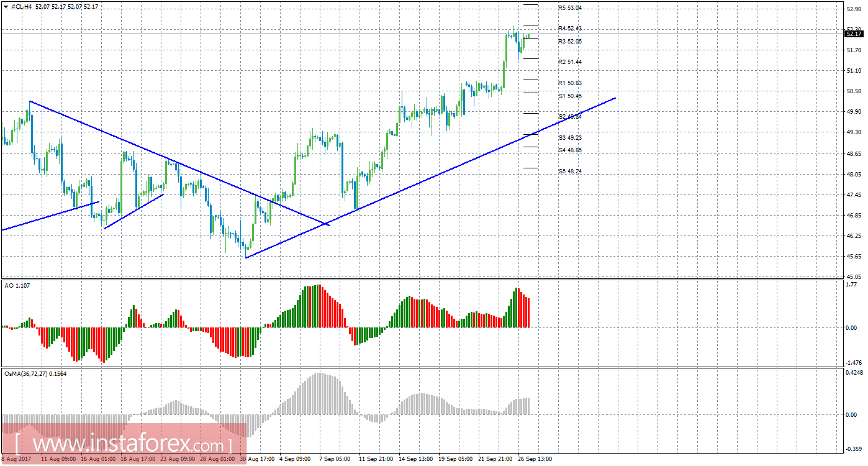Click the 11 Sep 21:00 time label
This screenshot has width=868, height=466.
[x=377, y=459]
